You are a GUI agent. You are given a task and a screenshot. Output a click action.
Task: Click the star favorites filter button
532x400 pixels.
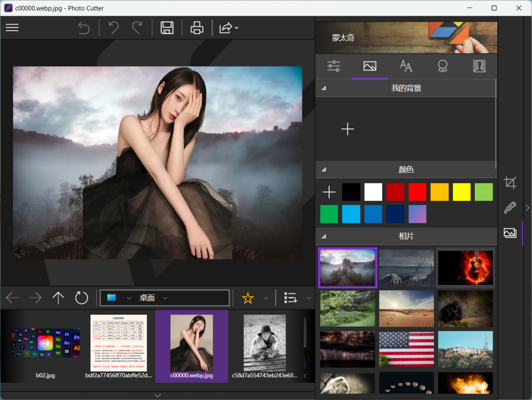tap(248, 298)
